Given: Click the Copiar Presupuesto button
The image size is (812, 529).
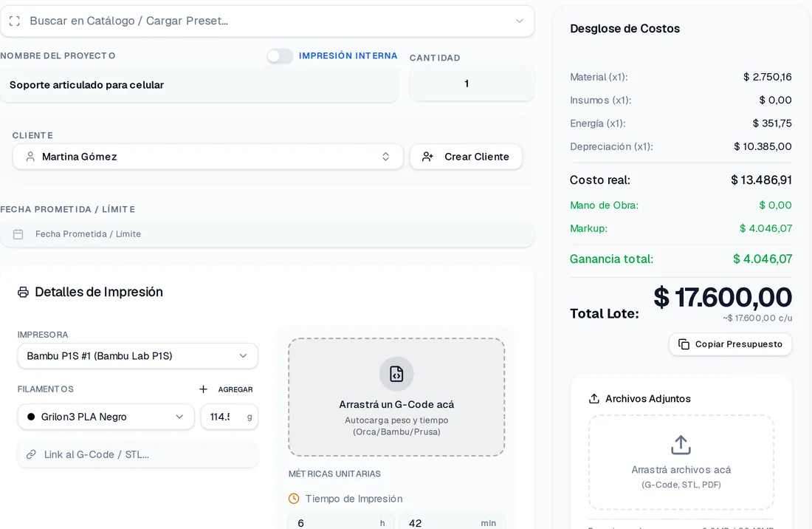Looking at the screenshot, I should 730,344.
